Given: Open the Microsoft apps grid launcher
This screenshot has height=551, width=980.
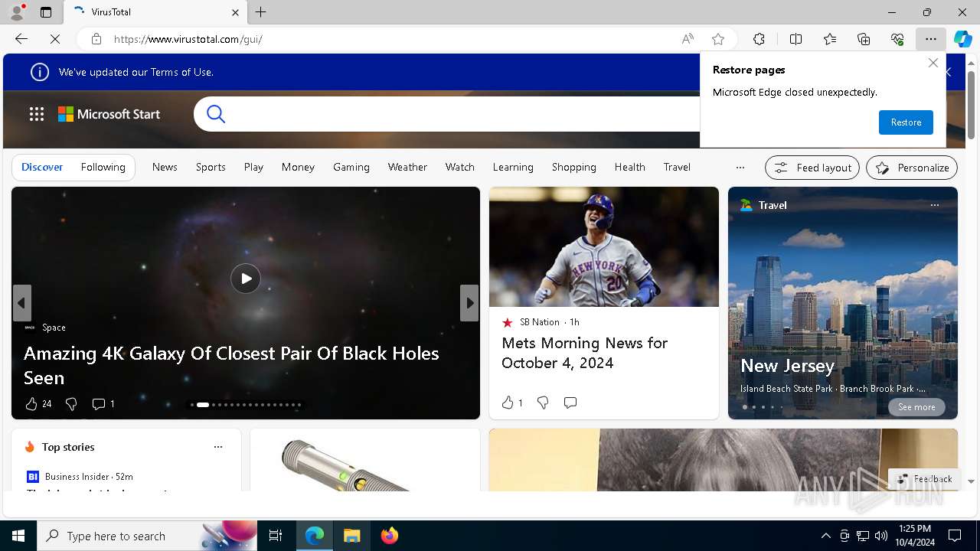Looking at the screenshot, I should (37, 114).
